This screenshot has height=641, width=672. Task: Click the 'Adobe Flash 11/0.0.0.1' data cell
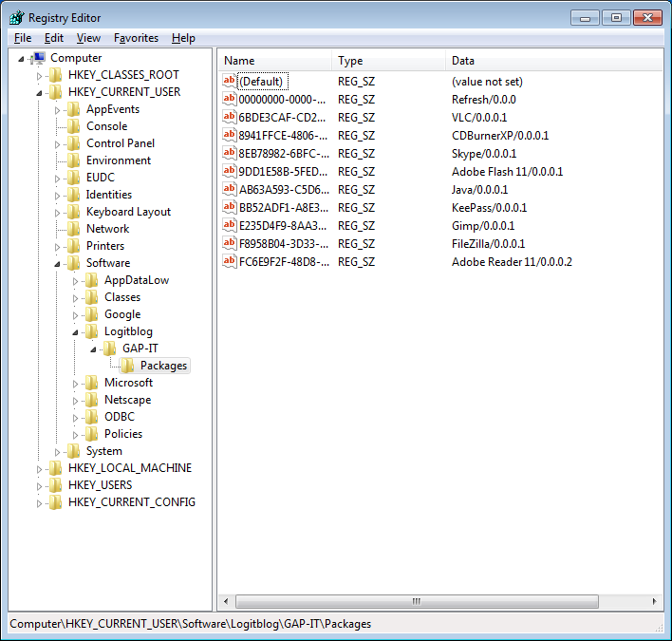coord(507,172)
